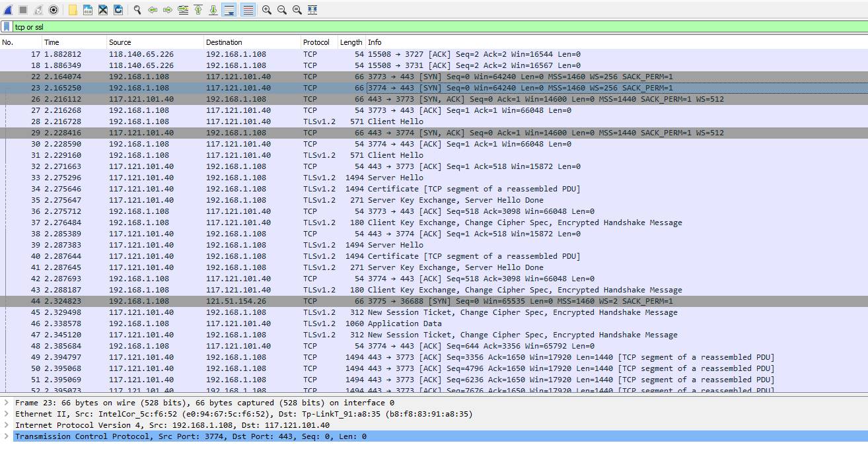
Task: Zoom in on the packet list text
Action: (267, 10)
